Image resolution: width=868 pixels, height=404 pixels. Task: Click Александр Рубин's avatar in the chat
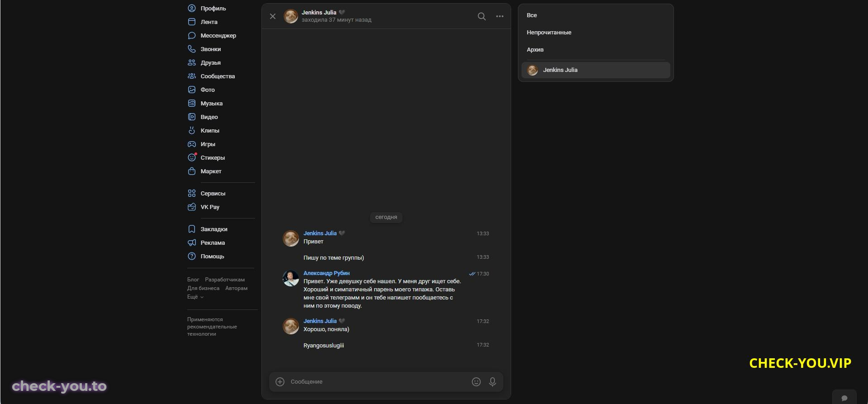click(x=291, y=279)
